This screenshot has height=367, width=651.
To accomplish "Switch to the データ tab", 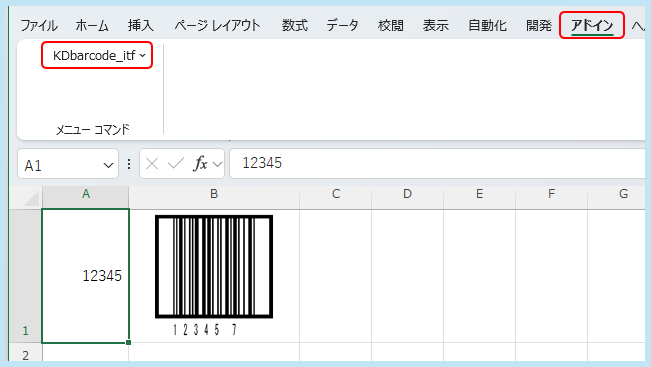I will coord(342,25).
